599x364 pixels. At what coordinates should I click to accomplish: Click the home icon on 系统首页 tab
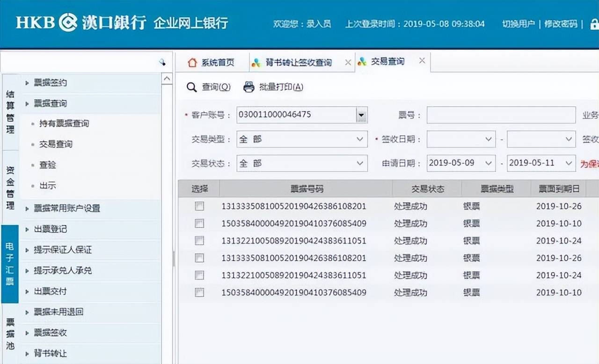pos(192,63)
